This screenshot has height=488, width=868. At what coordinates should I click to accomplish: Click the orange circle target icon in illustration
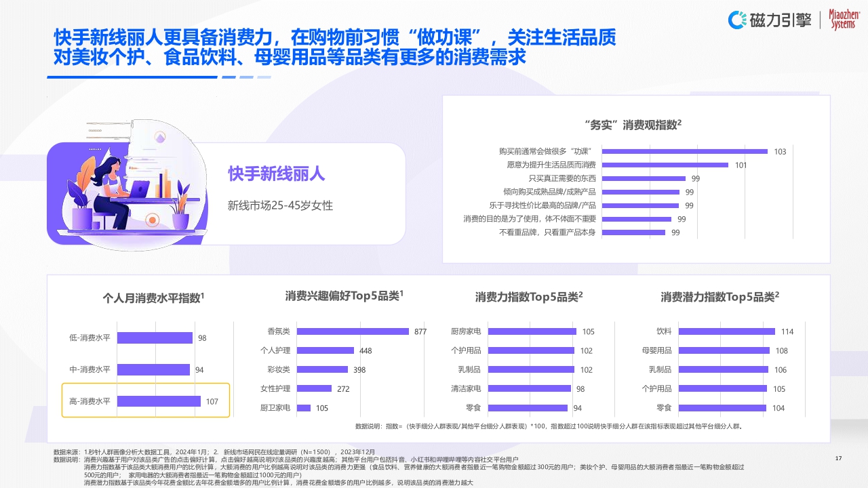[x=151, y=220]
